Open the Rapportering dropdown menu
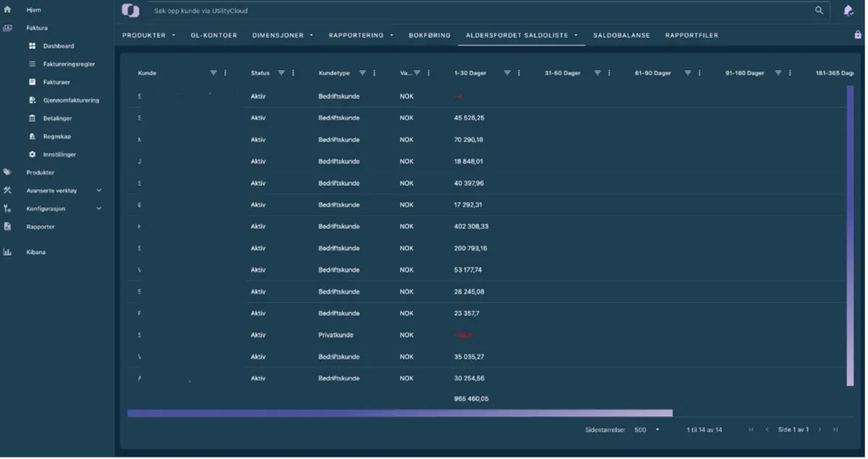Image resolution: width=868 pixels, height=459 pixels. 391,35
